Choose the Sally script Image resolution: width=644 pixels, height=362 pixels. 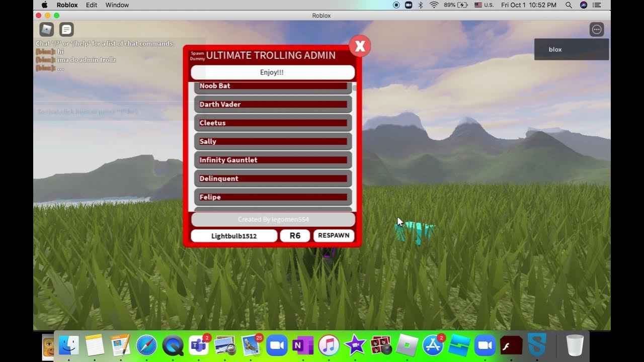[x=273, y=142]
